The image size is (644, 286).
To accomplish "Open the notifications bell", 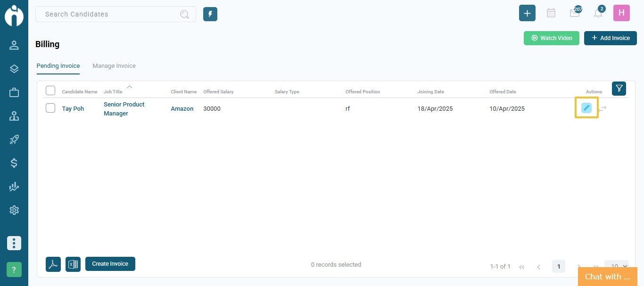I will pyautogui.click(x=598, y=14).
